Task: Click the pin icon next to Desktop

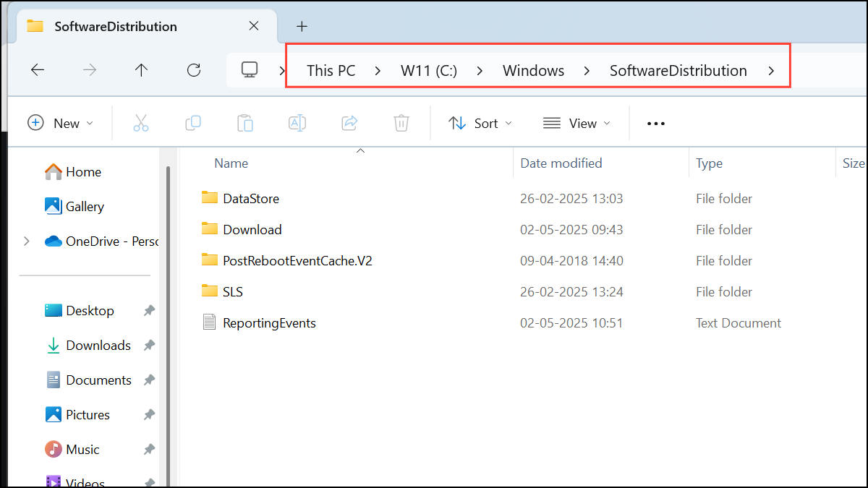Action: pos(149,311)
